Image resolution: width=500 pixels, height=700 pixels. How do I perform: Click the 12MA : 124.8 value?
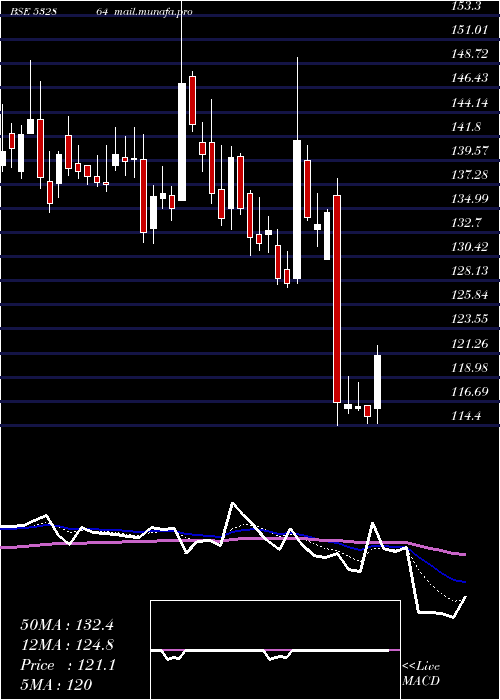[67, 645]
